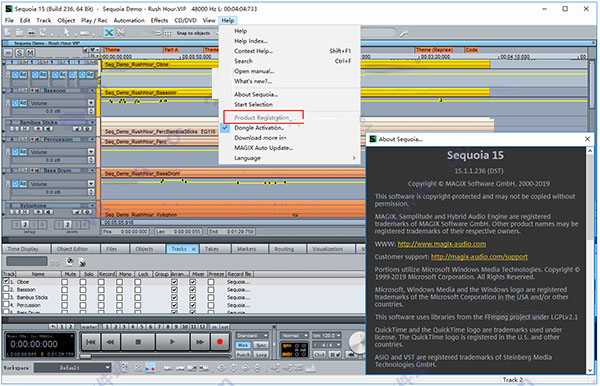Click the right icon above Tracks table

coord(82,262)
